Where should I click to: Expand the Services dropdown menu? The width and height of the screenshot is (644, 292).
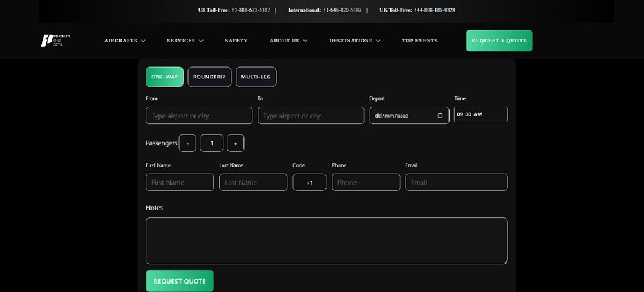coord(185,41)
